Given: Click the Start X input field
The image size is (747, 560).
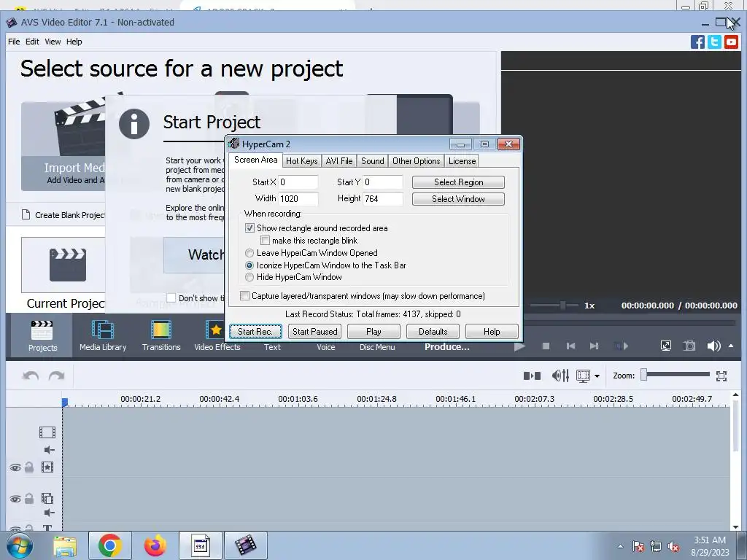Looking at the screenshot, I should (298, 182).
